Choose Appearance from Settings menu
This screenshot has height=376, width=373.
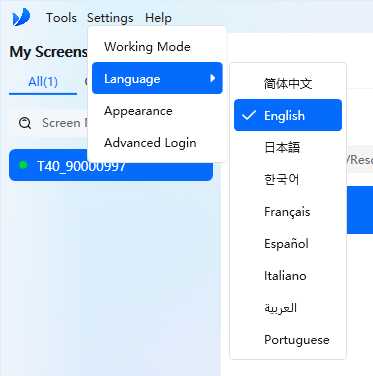pos(157,111)
